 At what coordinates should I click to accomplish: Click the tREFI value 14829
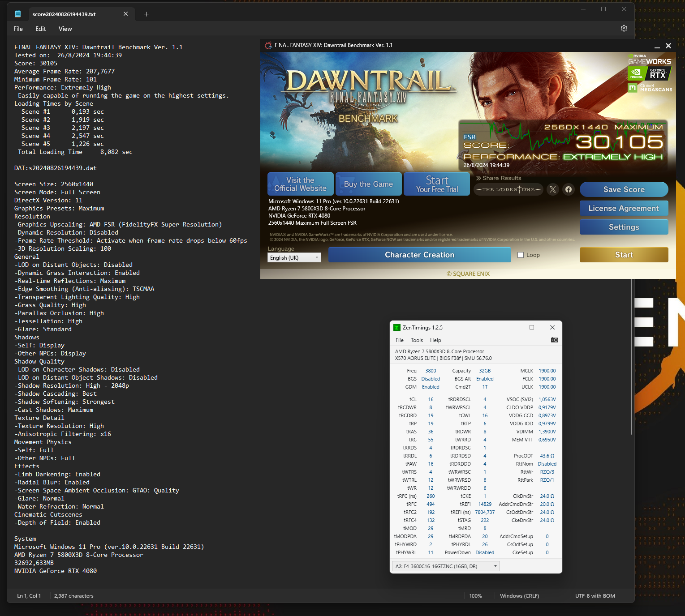[485, 504]
